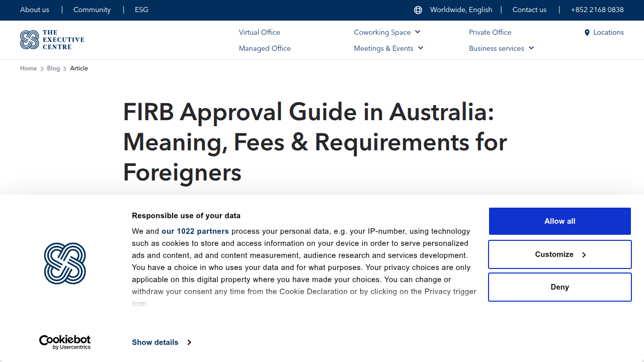This screenshot has width=644, height=362.
Task: Open Meetings & Events menu label
Action: click(x=383, y=48)
